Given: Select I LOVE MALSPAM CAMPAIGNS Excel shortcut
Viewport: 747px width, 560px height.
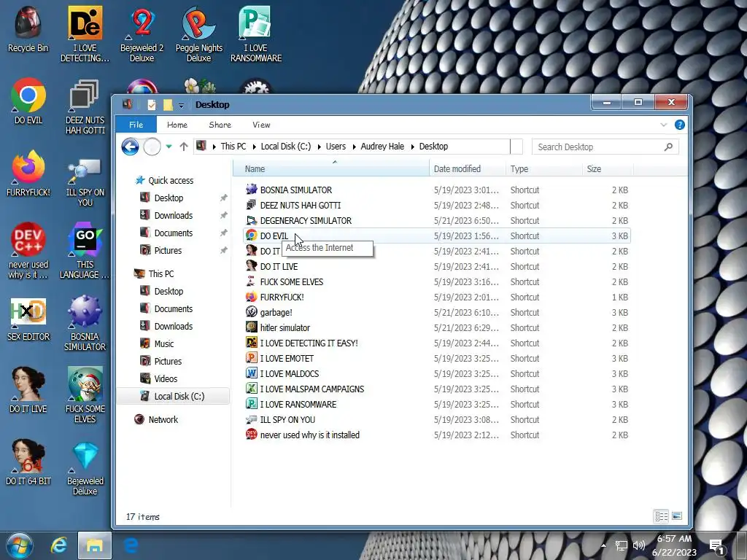Looking at the screenshot, I should pos(437,389).
